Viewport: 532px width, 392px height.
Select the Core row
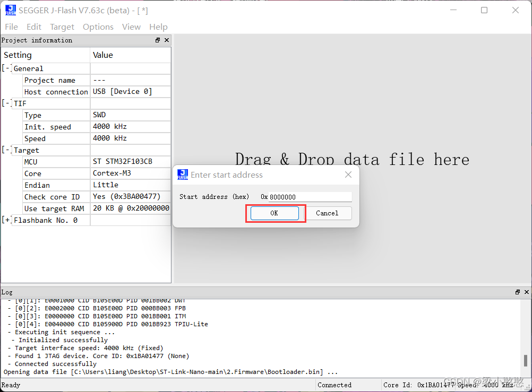pyautogui.click(x=96, y=173)
